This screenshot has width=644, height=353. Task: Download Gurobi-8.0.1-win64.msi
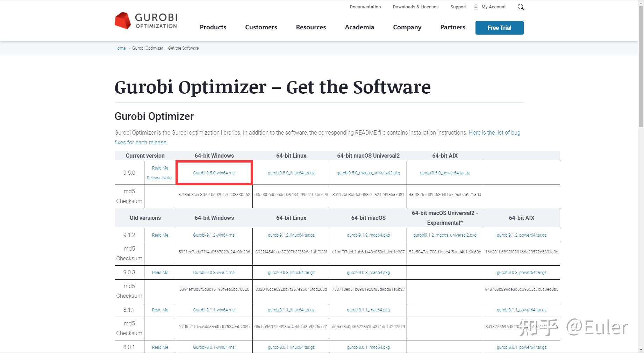point(214,347)
